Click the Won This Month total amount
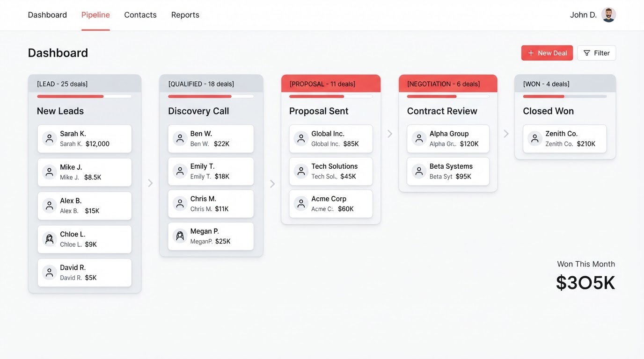 585,283
